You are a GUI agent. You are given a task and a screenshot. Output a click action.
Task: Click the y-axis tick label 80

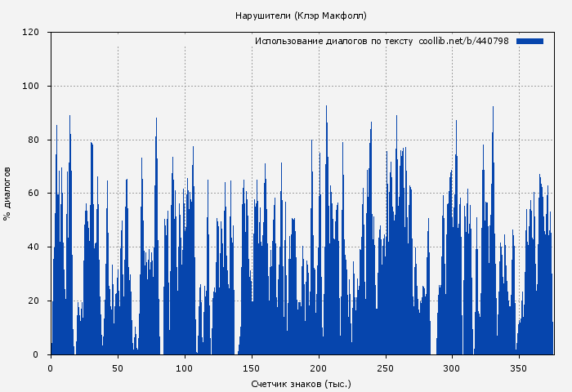click(x=34, y=140)
